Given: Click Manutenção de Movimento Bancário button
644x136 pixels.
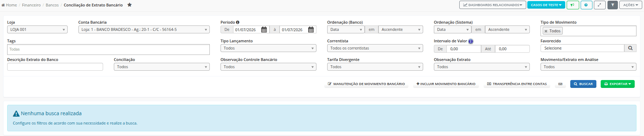Looking at the screenshot, I should [x=366, y=84].
